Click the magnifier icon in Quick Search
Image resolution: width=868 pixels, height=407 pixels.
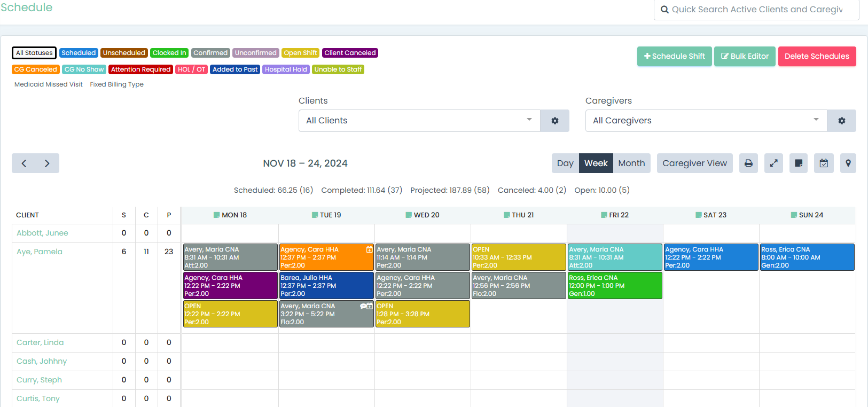pyautogui.click(x=664, y=10)
